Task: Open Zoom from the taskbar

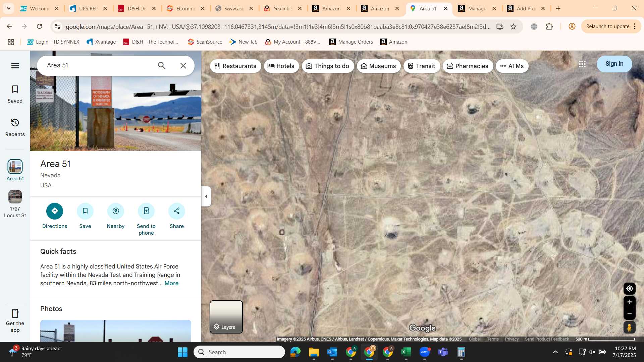Action: (x=424, y=352)
